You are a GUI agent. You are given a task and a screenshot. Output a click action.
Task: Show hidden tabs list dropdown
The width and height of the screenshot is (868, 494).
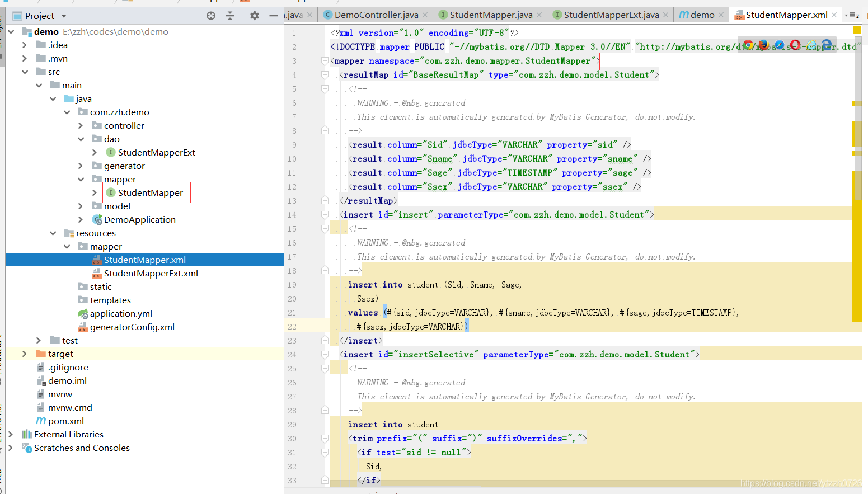852,15
